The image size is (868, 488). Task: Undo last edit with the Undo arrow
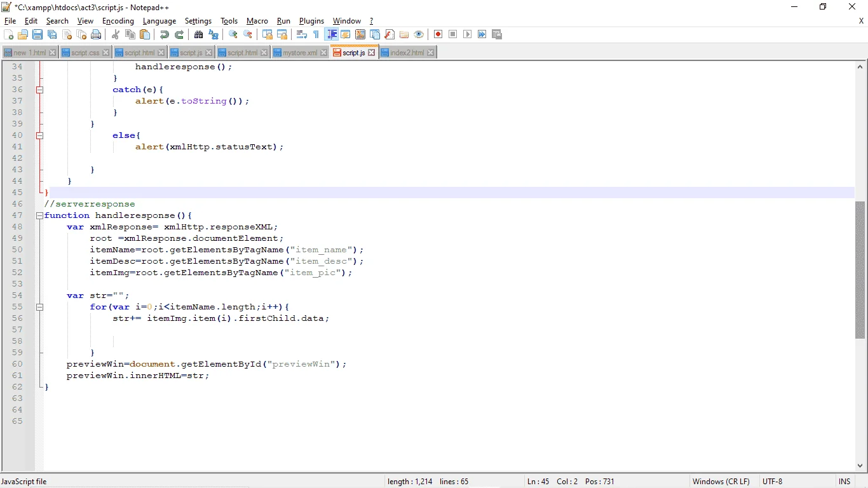point(165,34)
